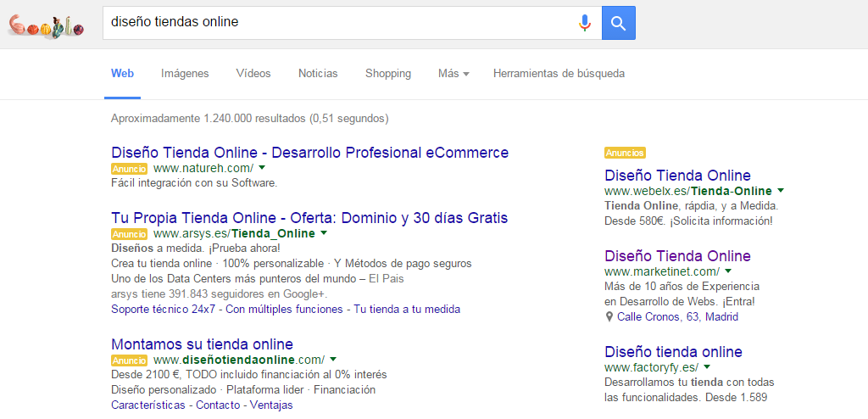Expand arrow next to www.arsys.es/Tienda_Online
Image resolution: width=868 pixels, height=419 pixels.
tap(324, 232)
